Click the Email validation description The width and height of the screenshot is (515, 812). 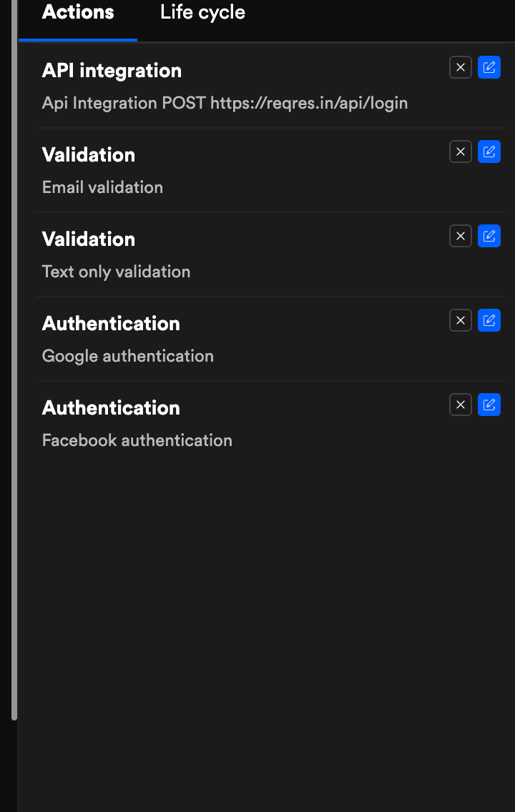point(102,187)
